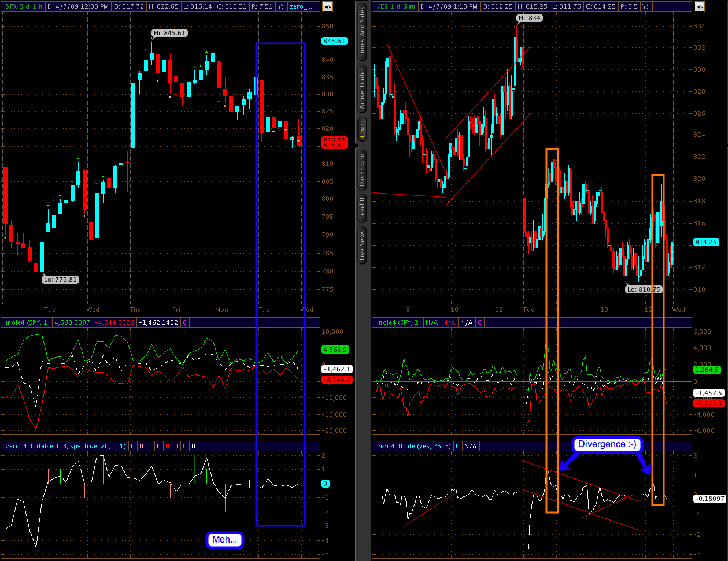The image size is (728, 561).
Task: Click the cyan 814.25 price axis label
Action: tap(705, 243)
